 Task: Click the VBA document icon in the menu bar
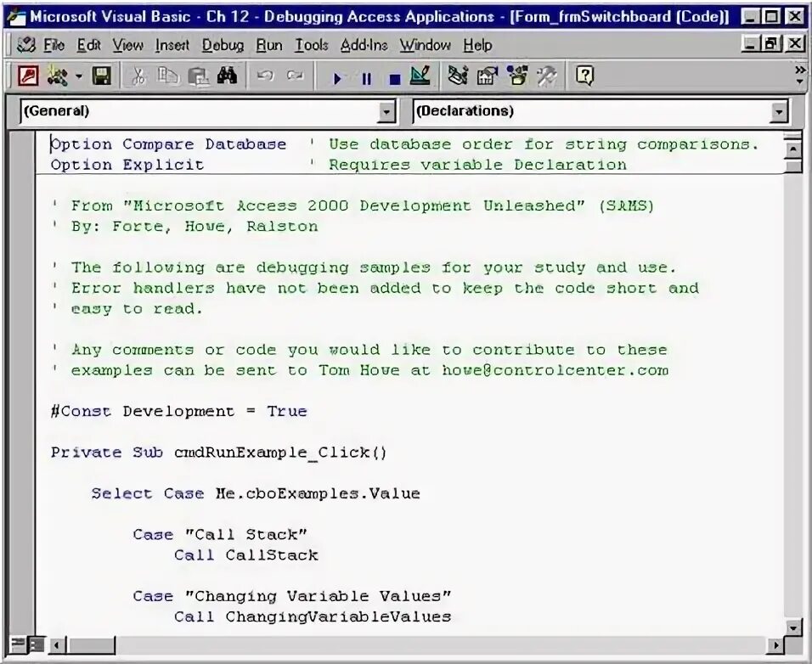[25, 45]
